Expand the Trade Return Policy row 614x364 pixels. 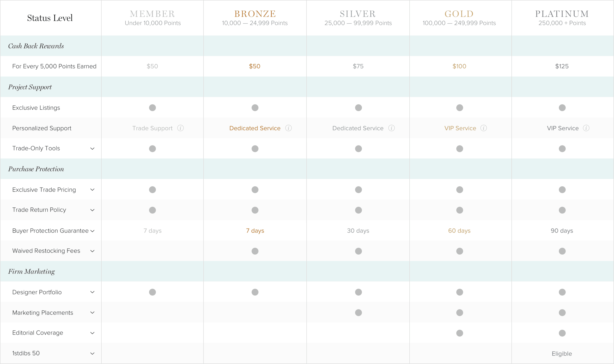(92, 210)
